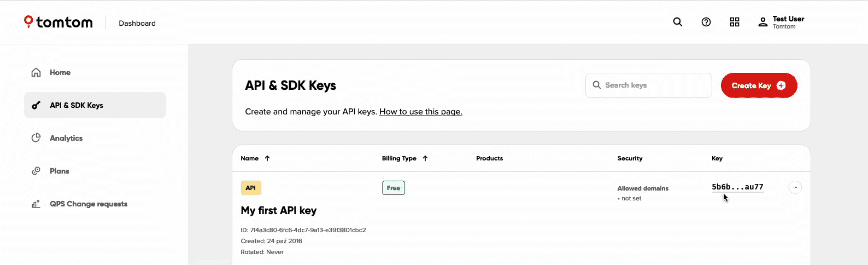The width and height of the screenshot is (868, 265).
Task: Open the Analytics menu item
Action: [66, 138]
